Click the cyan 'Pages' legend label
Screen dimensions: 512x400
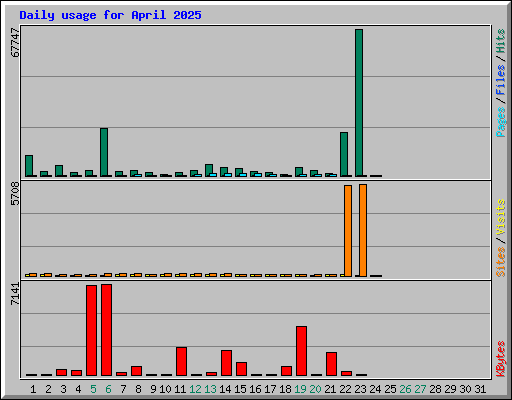500,122
